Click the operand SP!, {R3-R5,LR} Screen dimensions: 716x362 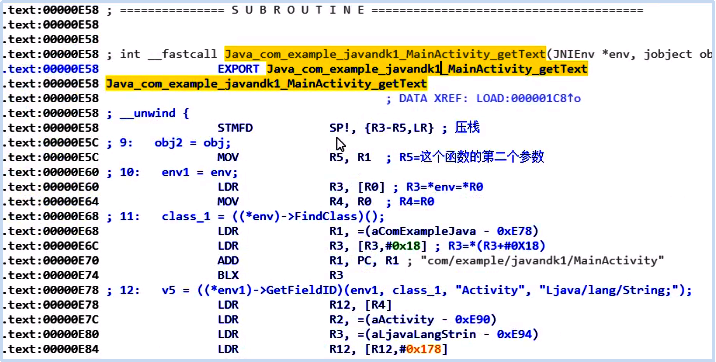(381, 128)
